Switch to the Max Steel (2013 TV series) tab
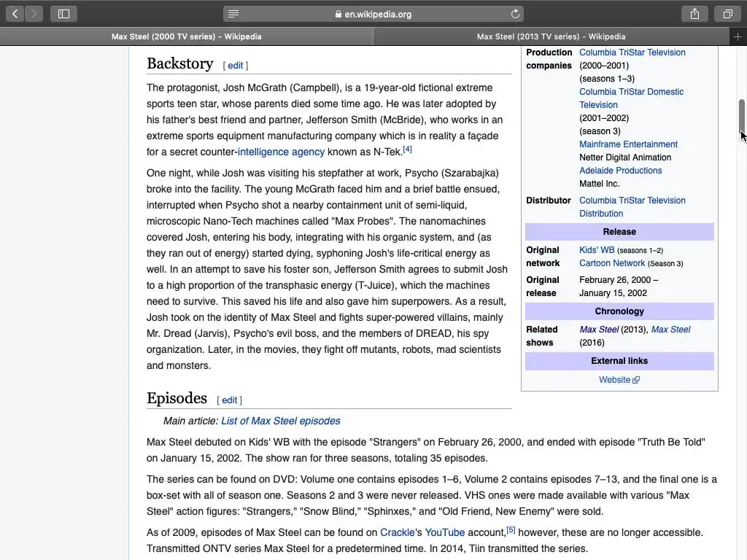 click(551, 36)
